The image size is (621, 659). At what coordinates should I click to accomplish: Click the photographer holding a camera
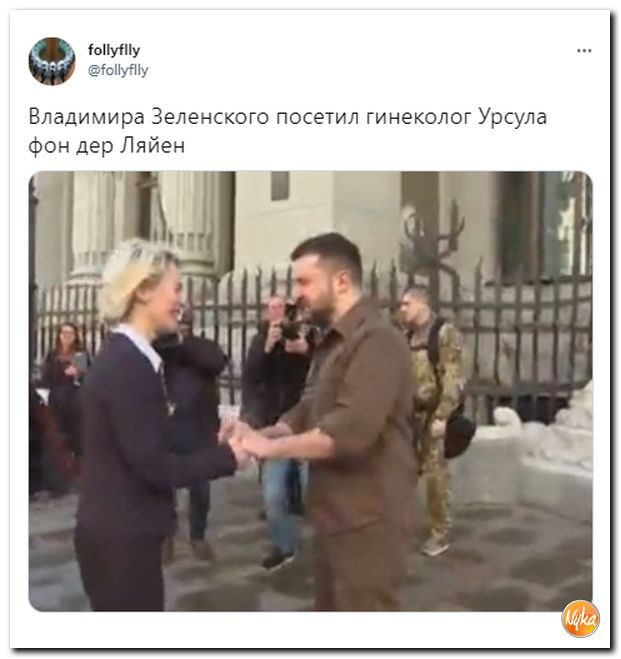click(279, 420)
